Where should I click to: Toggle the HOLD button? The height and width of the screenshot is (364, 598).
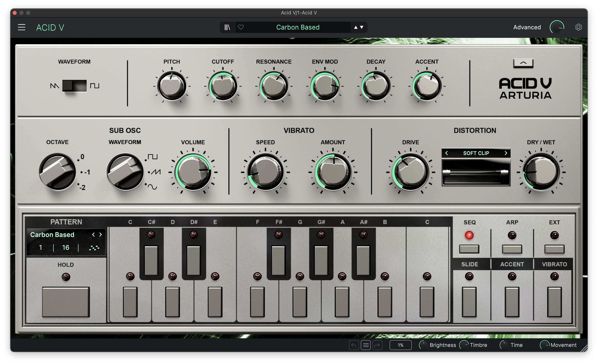pyautogui.click(x=66, y=302)
